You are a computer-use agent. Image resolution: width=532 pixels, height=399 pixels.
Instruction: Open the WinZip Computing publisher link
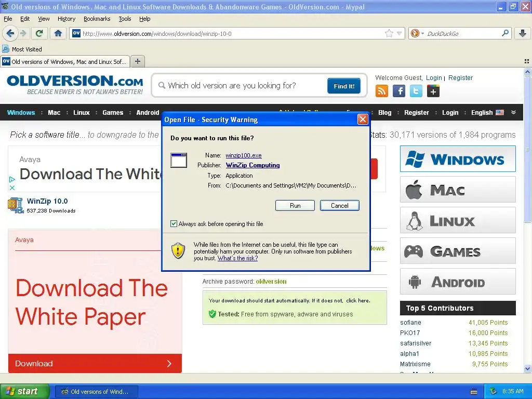coord(252,165)
